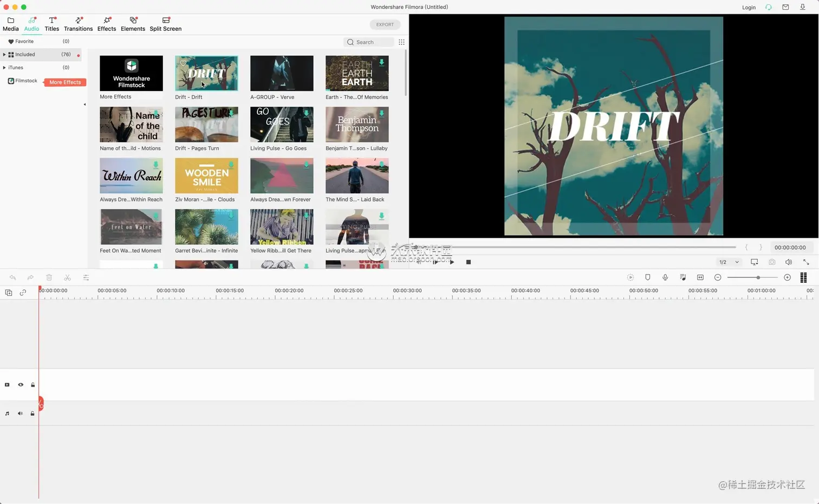
Task: Open the Wondershare Filmstock More Effects thumbnail
Action: pyautogui.click(x=131, y=73)
